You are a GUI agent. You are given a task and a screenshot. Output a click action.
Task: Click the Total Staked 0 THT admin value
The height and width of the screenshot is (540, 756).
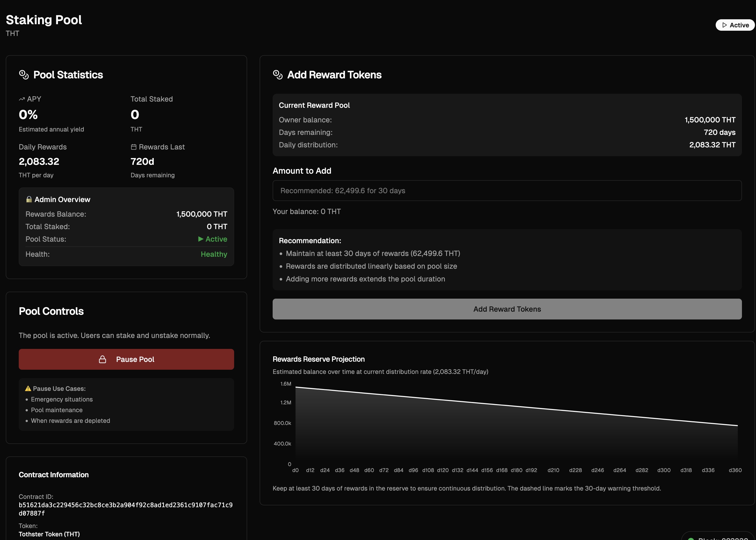217,227
